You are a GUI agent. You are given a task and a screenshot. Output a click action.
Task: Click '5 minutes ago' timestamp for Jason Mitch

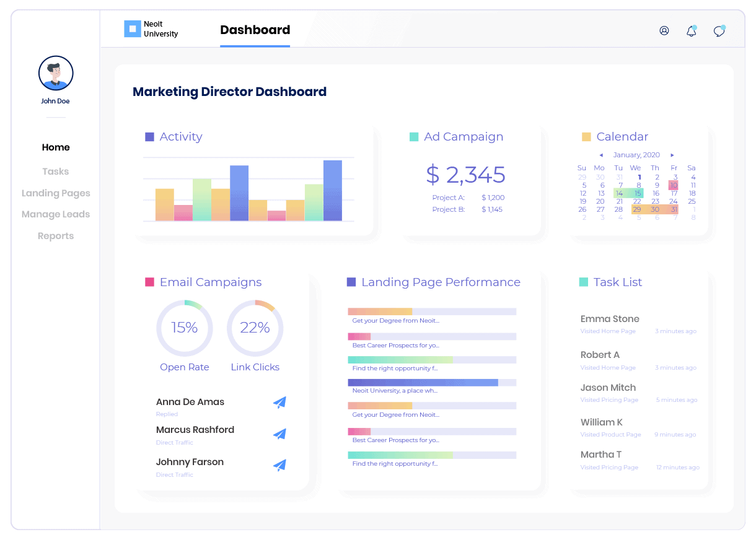677,400
